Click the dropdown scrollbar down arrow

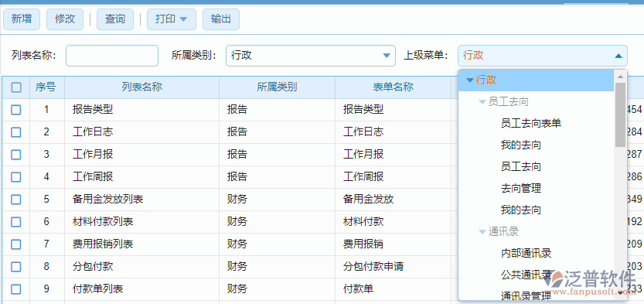(x=620, y=293)
